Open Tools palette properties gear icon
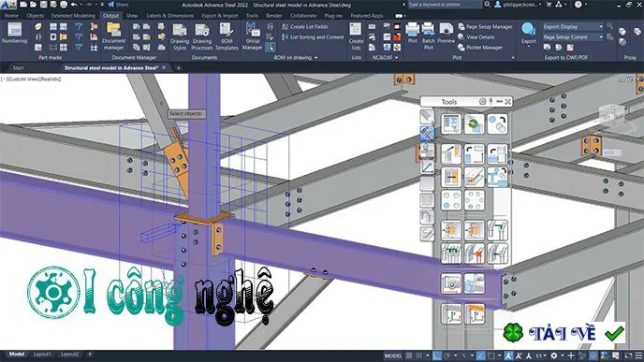Screen dimensions: 644x362 pos(483,101)
